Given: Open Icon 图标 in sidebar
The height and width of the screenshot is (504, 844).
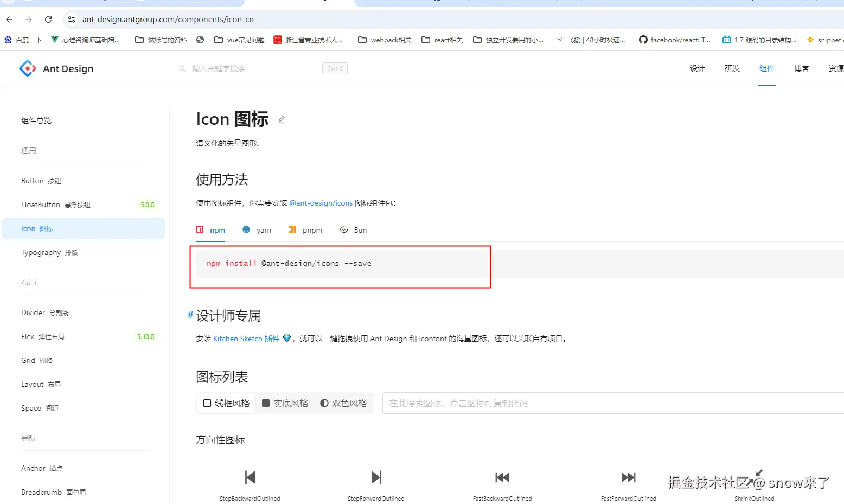Looking at the screenshot, I should coord(84,228).
